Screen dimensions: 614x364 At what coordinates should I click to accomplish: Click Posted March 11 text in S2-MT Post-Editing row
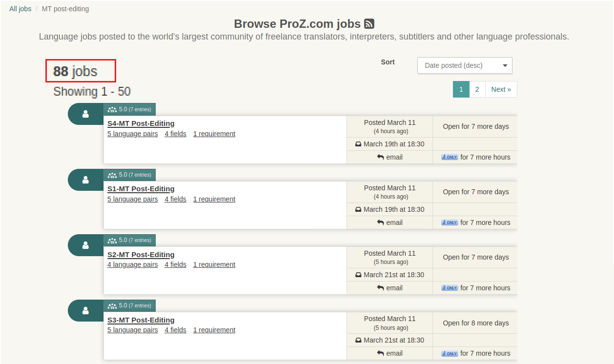(x=390, y=253)
